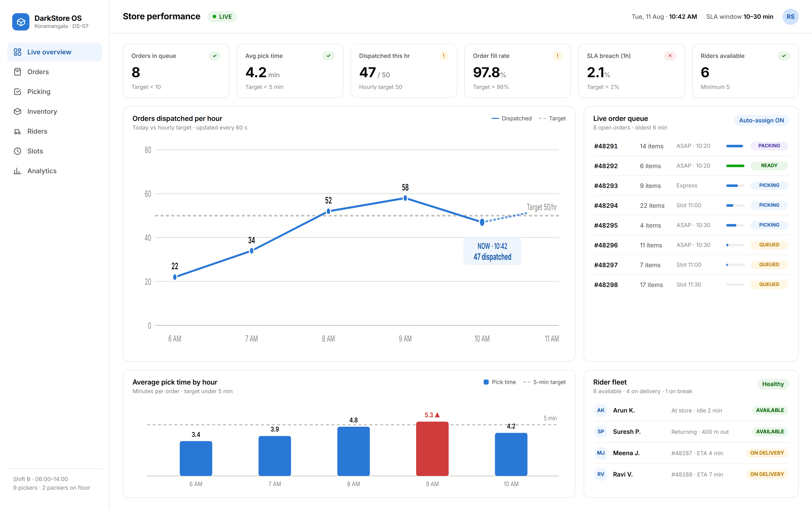Click the SLA window 10–30 min text

(x=739, y=17)
